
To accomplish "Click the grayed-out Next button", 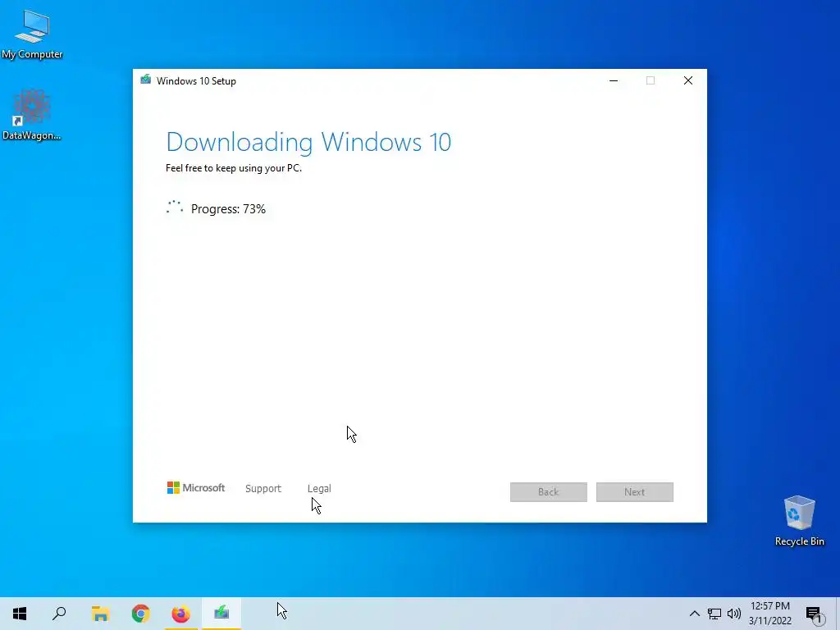I will (x=635, y=492).
